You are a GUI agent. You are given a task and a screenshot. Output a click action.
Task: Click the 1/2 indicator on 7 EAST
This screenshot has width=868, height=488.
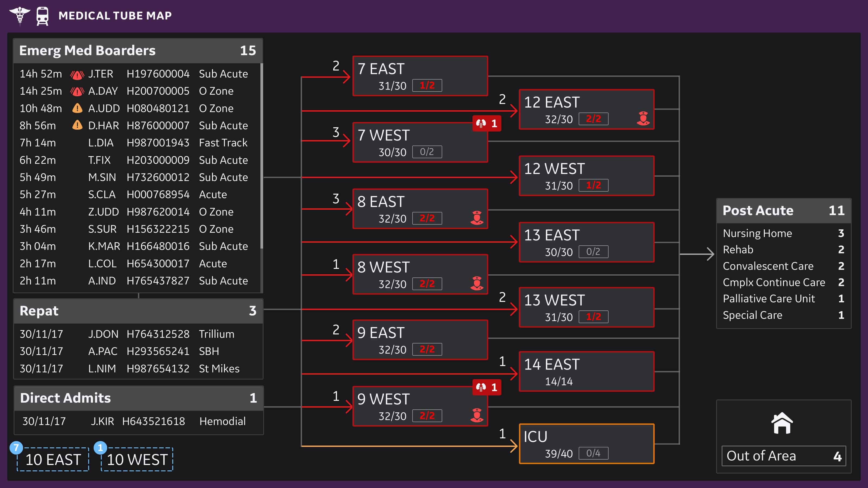pyautogui.click(x=427, y=86)
